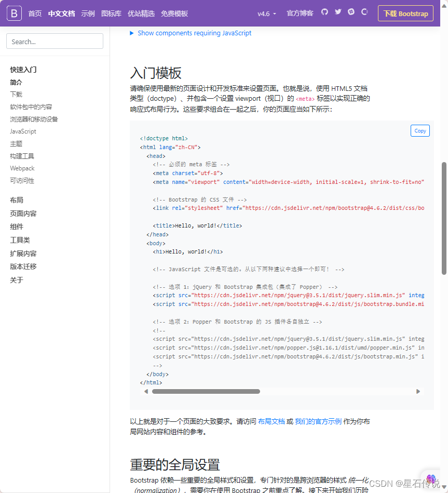Expand the 布局 section in sidebar
This screenshot has height=493, width=448.
(16, 200)
